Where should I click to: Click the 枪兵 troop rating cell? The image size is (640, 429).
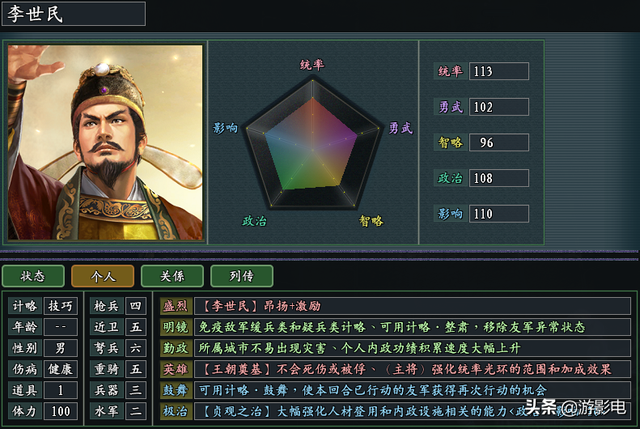[x=136, y=306]
